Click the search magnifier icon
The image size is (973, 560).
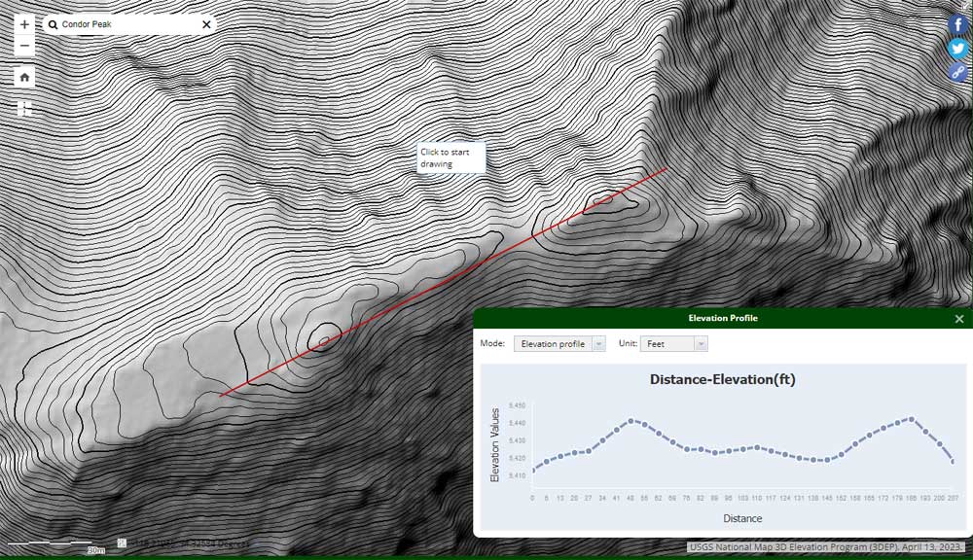click(x=53, y=25)
